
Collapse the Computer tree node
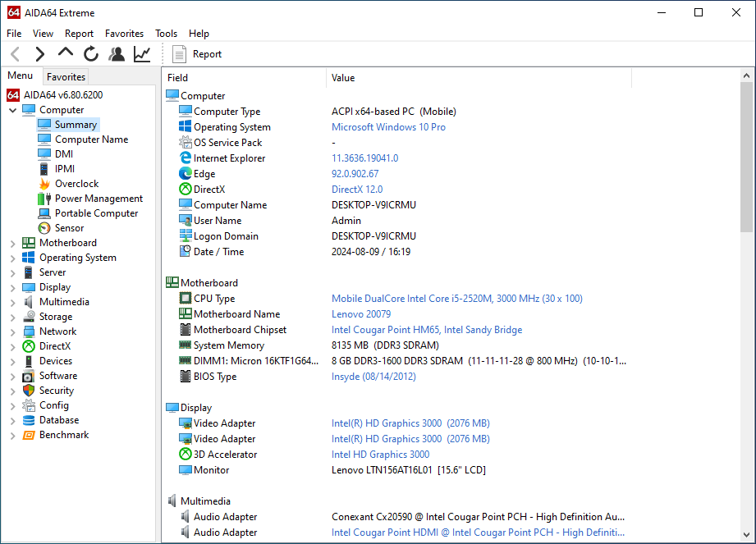pos(13,110)
